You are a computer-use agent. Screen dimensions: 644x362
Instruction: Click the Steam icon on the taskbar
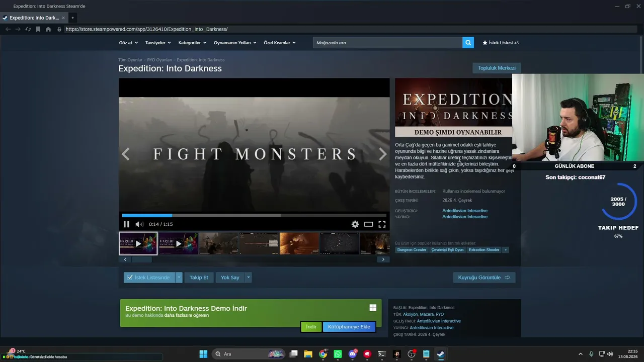pyautogui.click(x=440, y=354)
